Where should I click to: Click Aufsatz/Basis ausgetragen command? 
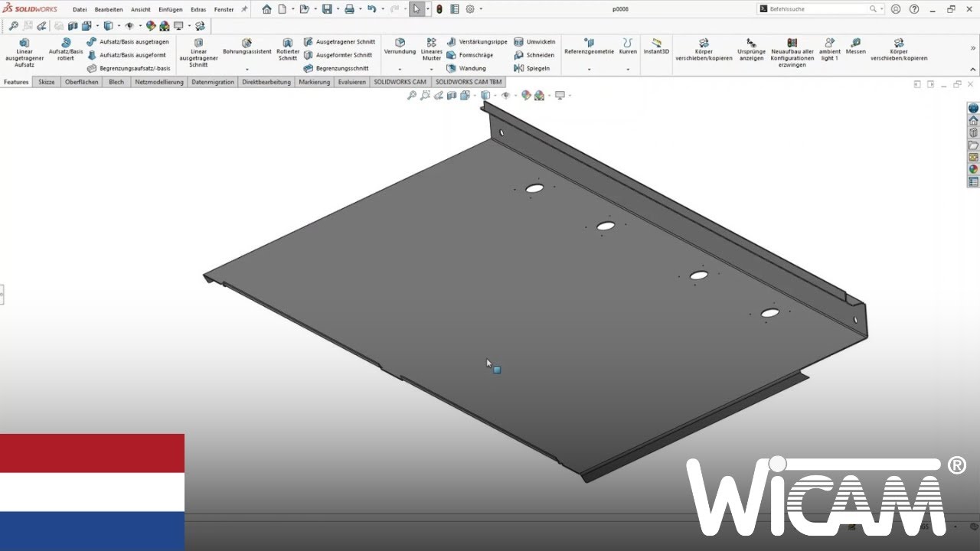pyautogui.click(x=128, y=41)
